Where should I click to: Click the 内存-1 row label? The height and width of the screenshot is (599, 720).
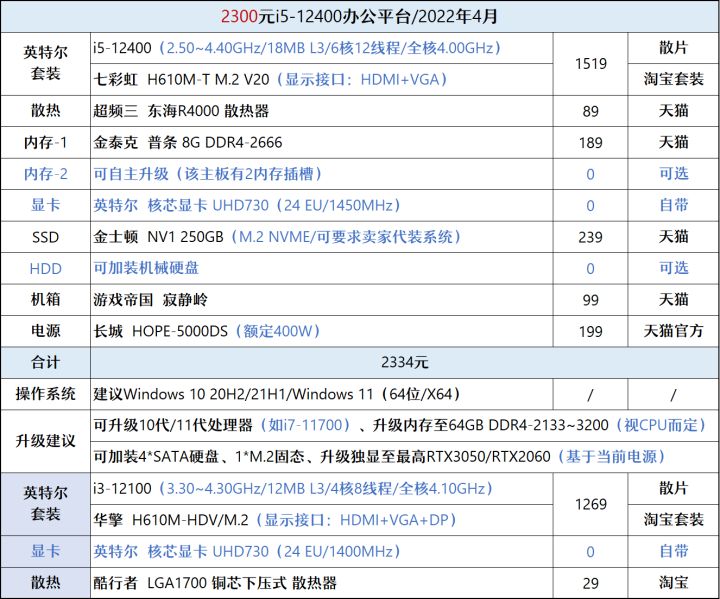coord(45,142)
